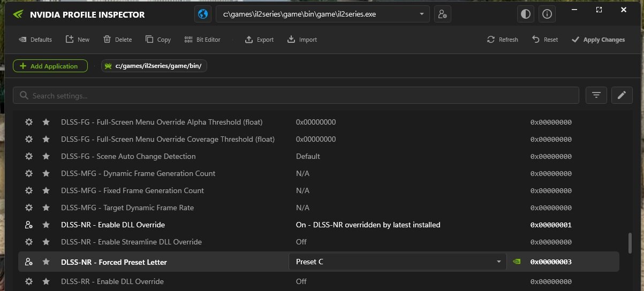
Task: Open the Bit Editor
Action: pos(202,40)
